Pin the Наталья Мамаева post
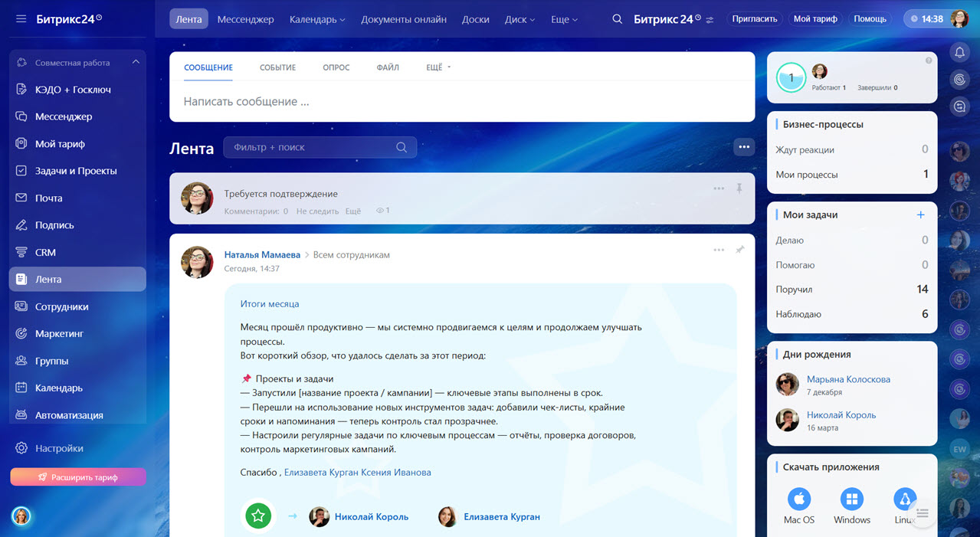This screenshot has width=980, height=537. [739, 250]
